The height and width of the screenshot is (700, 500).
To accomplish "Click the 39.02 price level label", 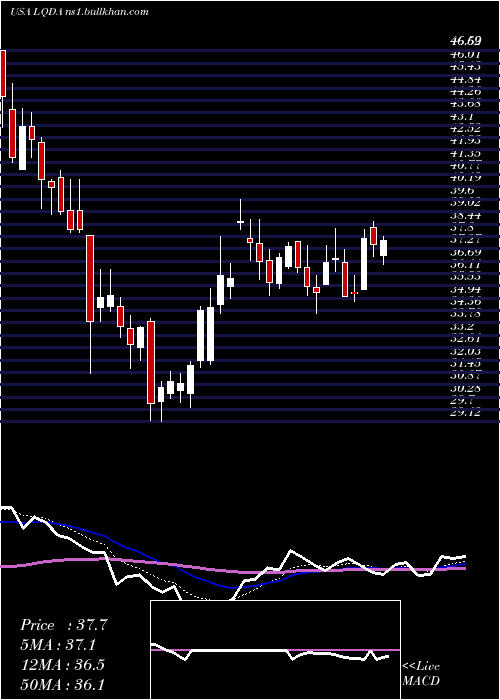I will (466, 202).
